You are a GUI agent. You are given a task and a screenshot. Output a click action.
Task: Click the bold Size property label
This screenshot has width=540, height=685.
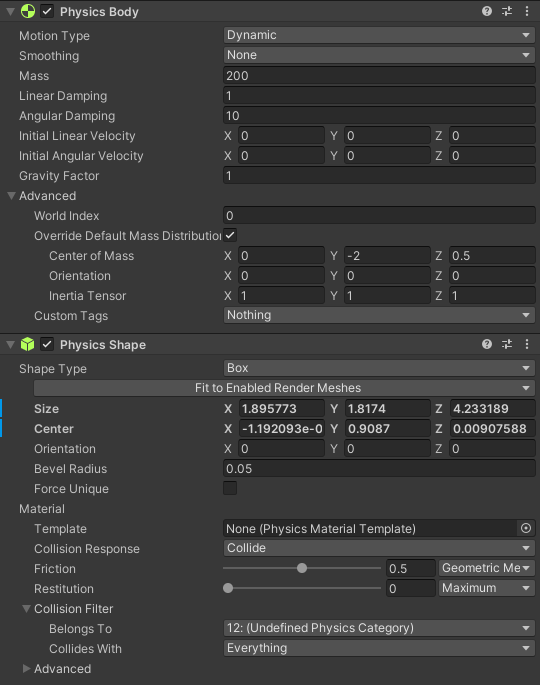click(x=46, y=409)
